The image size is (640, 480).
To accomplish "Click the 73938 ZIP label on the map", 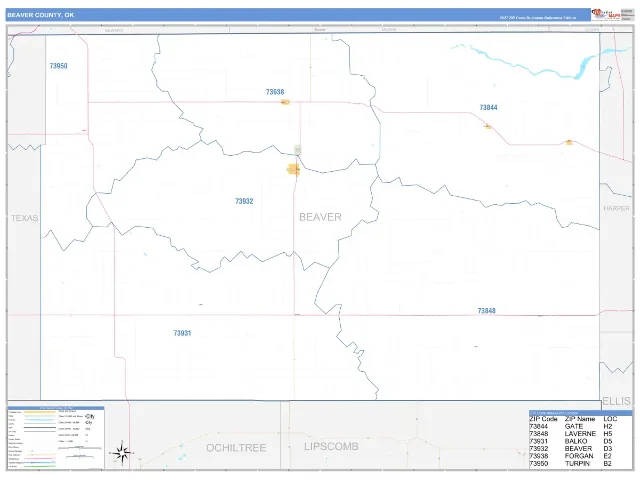I will 275,92.
